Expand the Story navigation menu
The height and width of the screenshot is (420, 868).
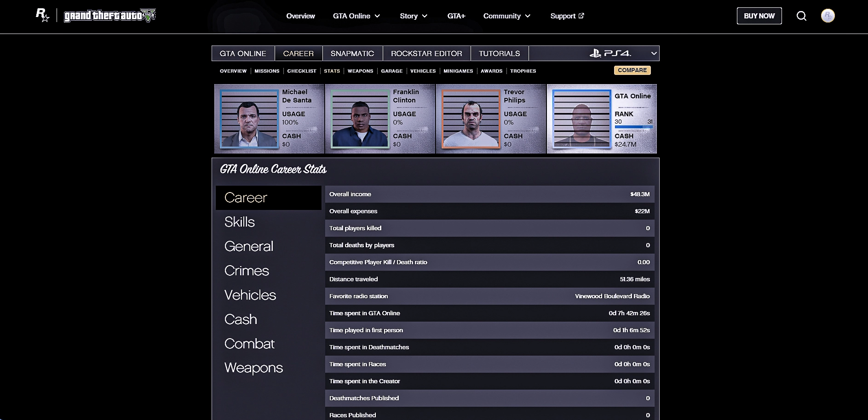point(414,16)
